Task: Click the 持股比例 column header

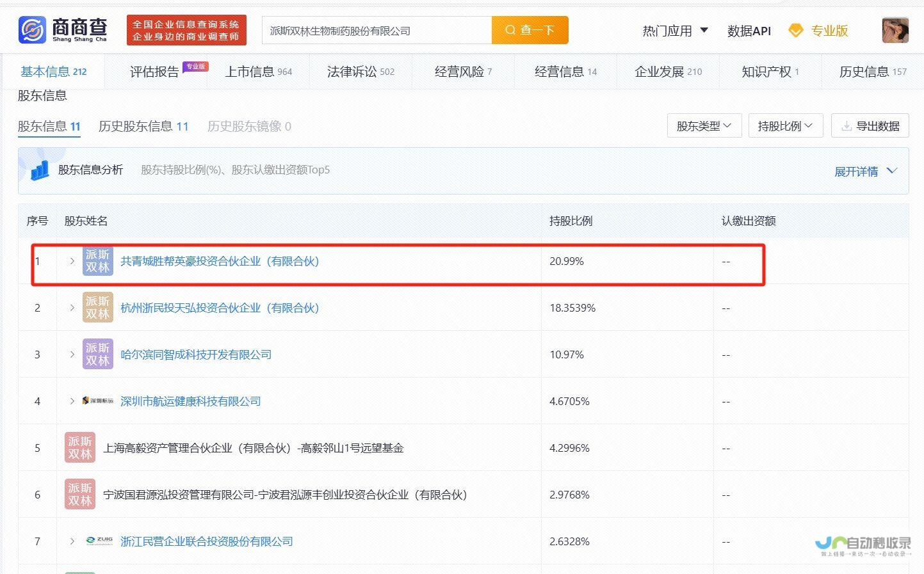Action: pos(571,221)
